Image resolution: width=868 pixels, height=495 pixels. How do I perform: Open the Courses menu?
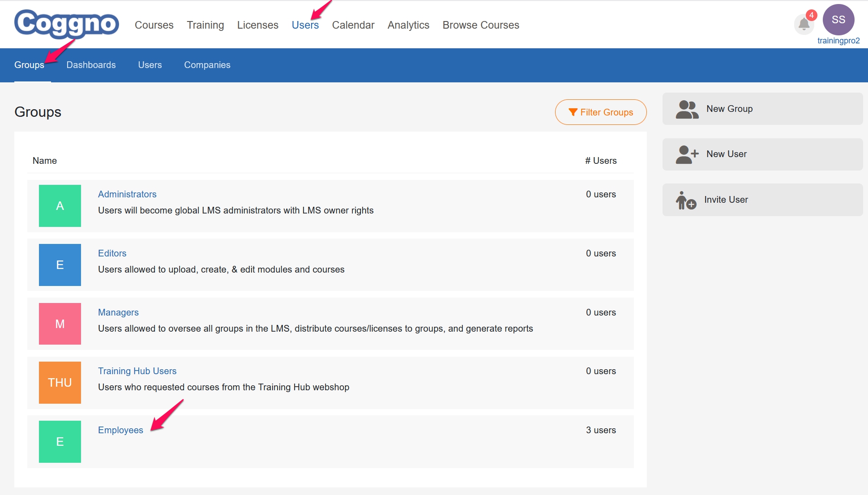[154, 25]
